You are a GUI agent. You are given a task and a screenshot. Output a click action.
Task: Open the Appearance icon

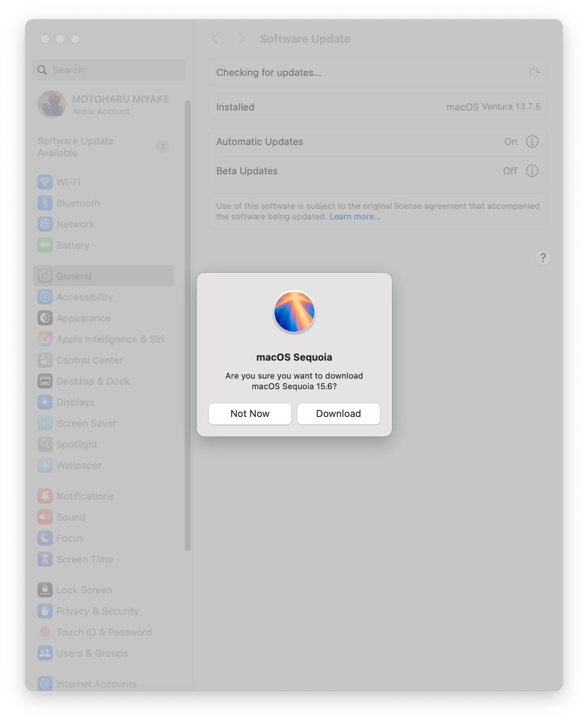coord(45,318)
